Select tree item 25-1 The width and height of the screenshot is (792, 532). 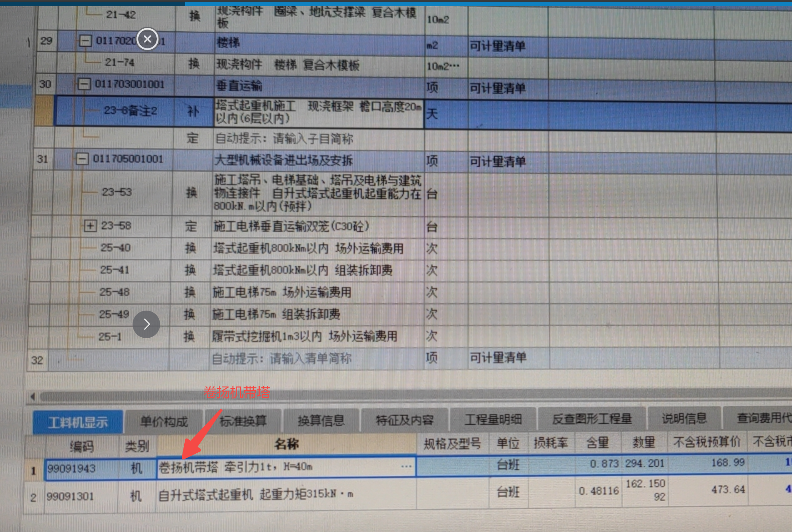pos(110,336)
